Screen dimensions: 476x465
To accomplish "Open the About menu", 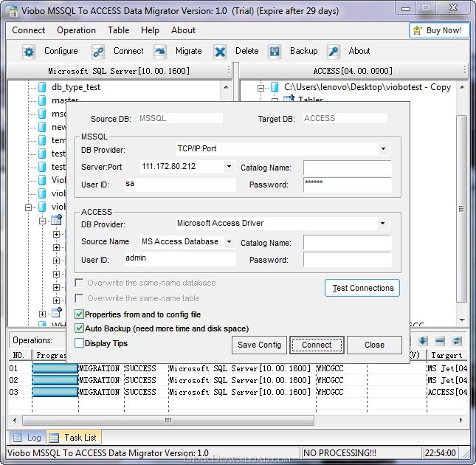I will click(x=183, y=30).
